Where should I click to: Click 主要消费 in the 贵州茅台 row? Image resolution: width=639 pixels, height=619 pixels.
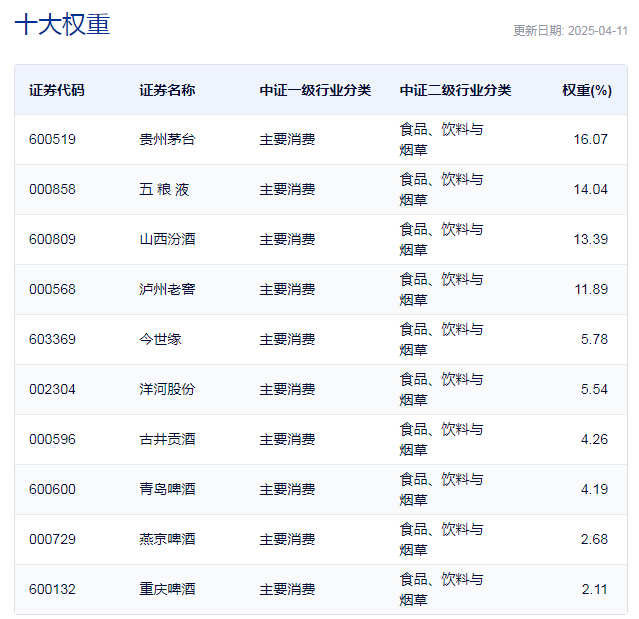287,139
